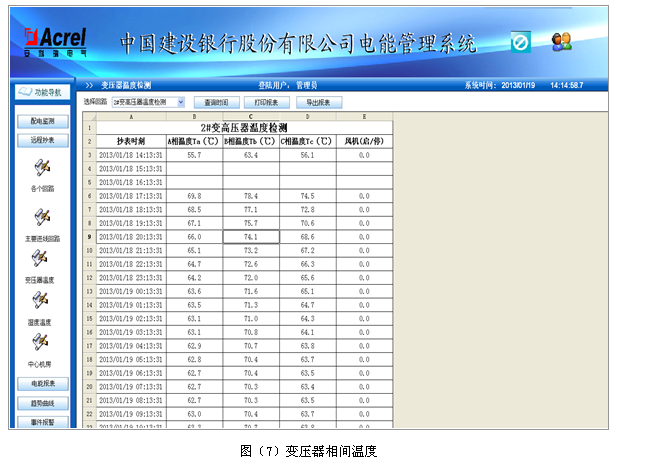The width and height of the screenshot is (653, 462).
Task: Select the value 56.1 cell
Action: (x=308, y=155)
